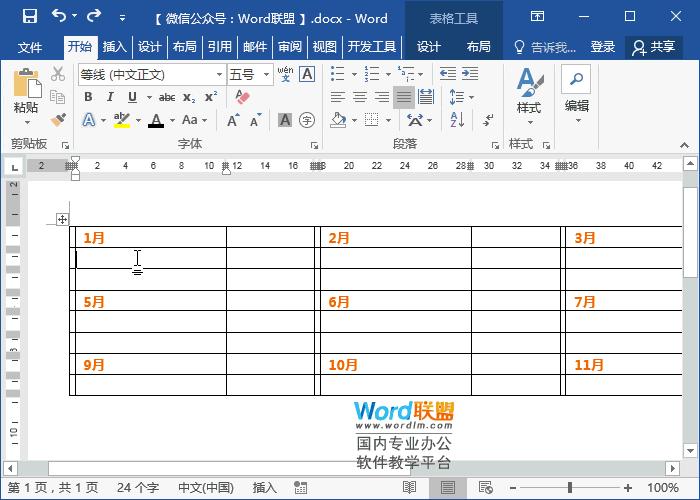700x500 pixels.
Task: Activate the Format Painter brush
Action: pos(58,120)
